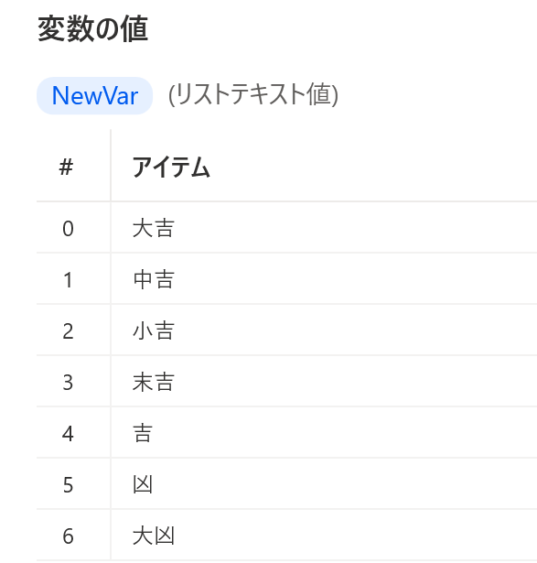Click index number 6 in the # column
The height and width of the screenshot is (563, 537).
pos(68,536)
